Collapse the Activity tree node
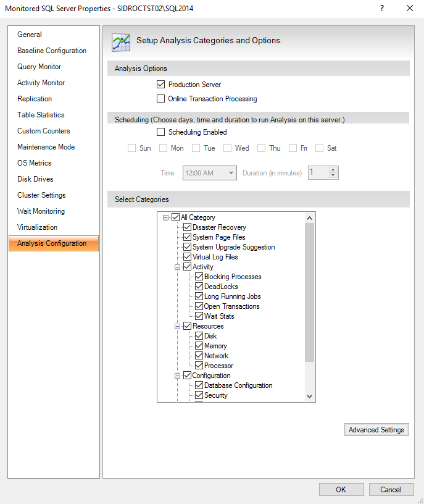 click(x=177, y=267)
